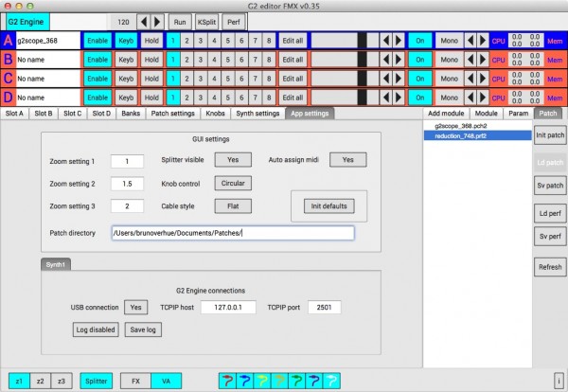Select the green cable color icon

[x=297, y=381]
